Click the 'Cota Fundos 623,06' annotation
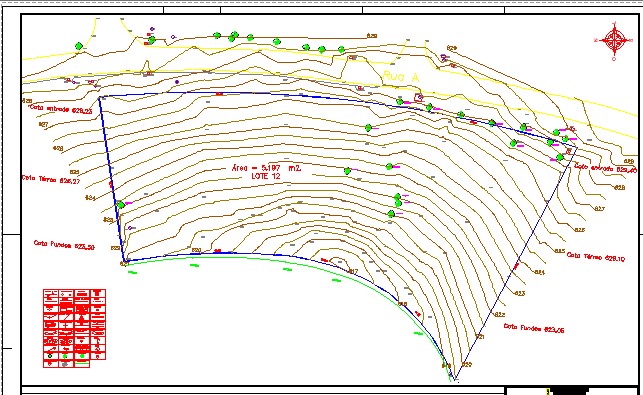Viewport: 643px width, 395px height. 534,328
